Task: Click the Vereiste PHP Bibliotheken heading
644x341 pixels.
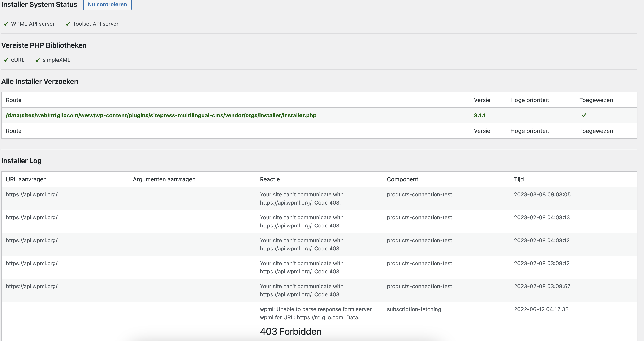Action: 44,45
